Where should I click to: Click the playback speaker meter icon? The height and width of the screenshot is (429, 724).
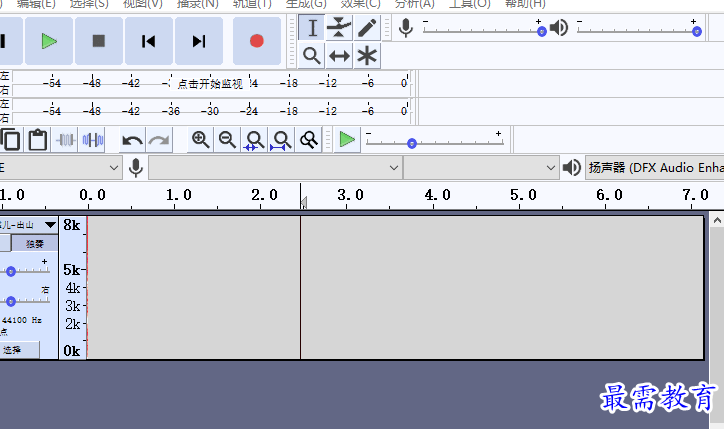(x=559, y=28)
